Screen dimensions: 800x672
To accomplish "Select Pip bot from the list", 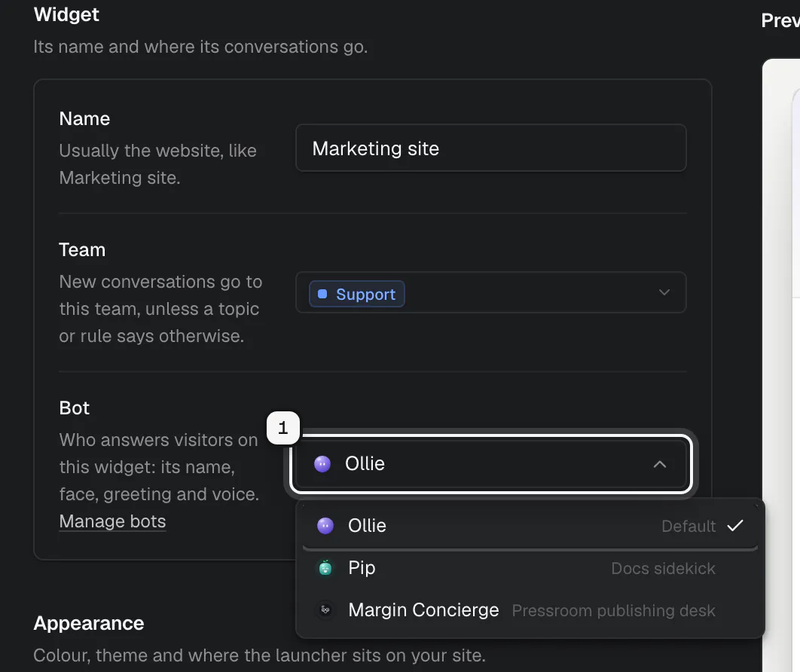I will point(530,568).
